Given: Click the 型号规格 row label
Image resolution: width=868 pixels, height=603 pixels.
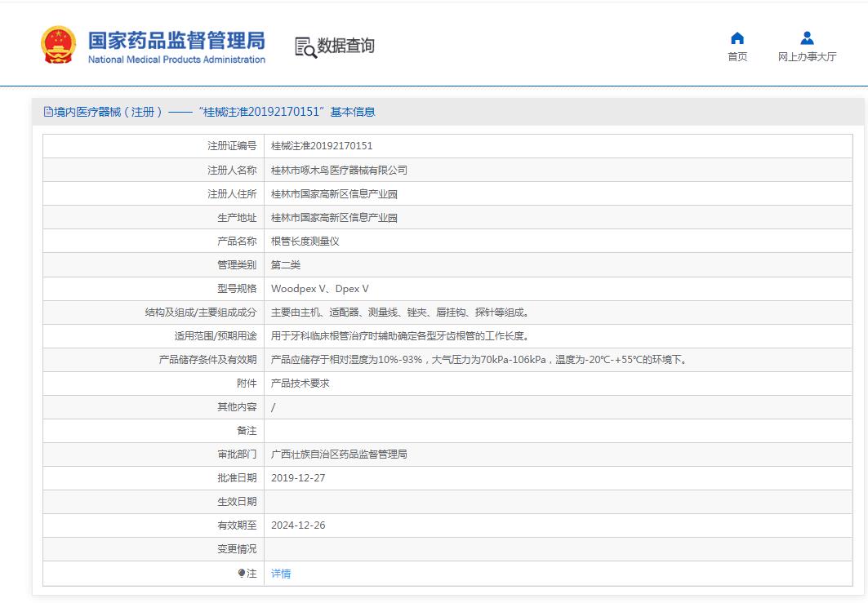Looking at the screenshot, I should (x=237, y=289).
